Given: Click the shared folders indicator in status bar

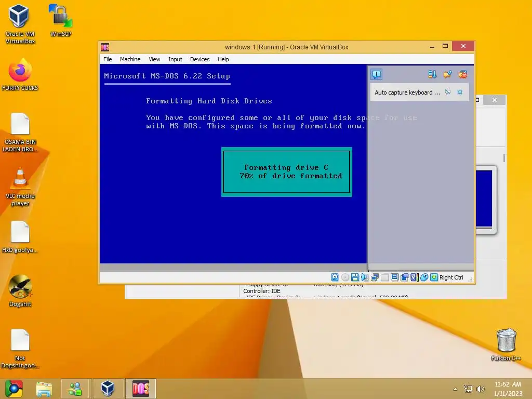Looking at the screenshot, I should click(x=404, y=277).
